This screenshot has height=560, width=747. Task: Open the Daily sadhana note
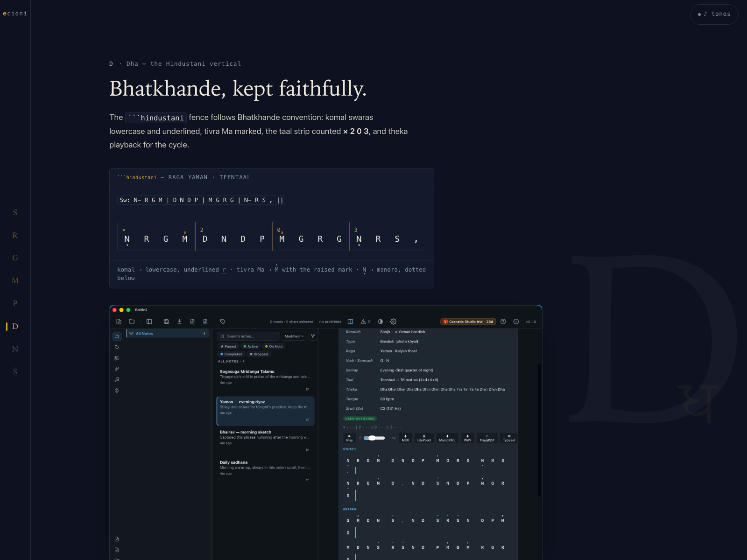[265, 471]
